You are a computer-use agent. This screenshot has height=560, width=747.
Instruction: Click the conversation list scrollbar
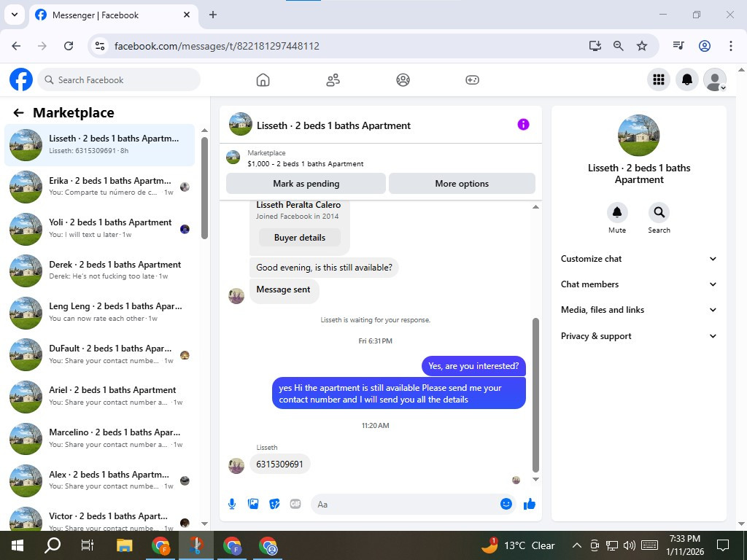[204, 188]
